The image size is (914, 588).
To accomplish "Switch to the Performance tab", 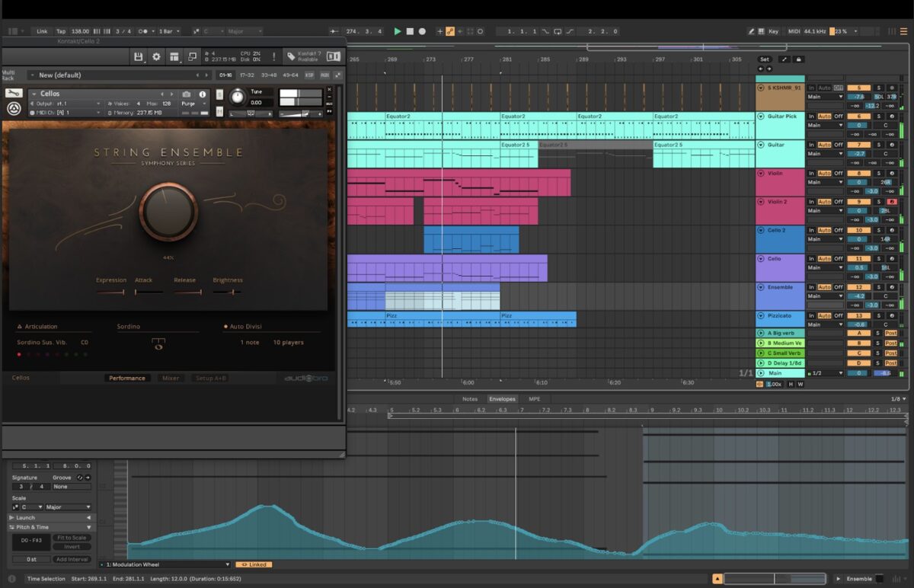I will [127, 378].
